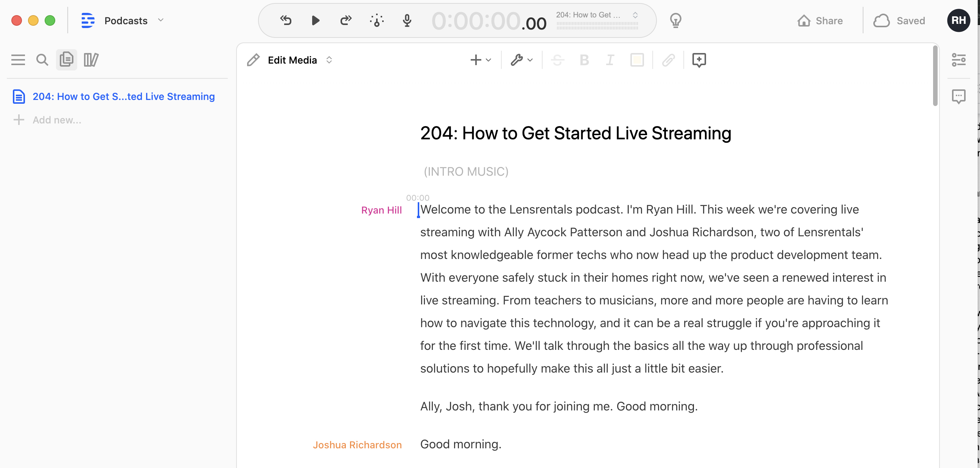Click the jump forward arrow icon

click(x=345, y=20)
